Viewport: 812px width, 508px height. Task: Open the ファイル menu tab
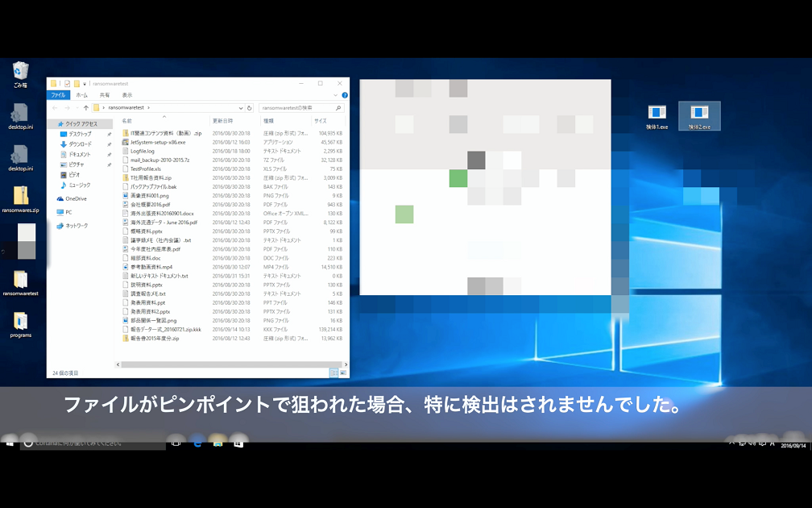click(58, 94)
